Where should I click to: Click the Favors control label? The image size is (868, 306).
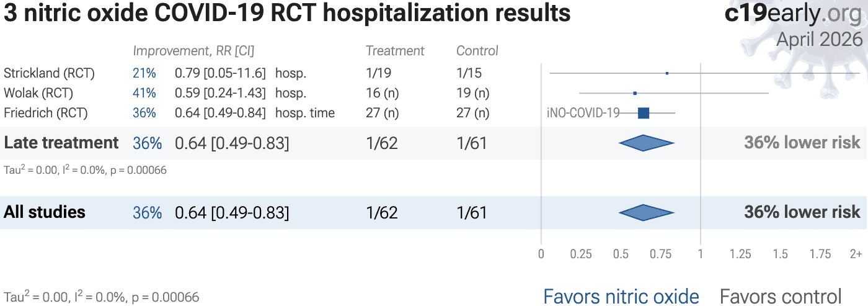(x=781, y=296)
